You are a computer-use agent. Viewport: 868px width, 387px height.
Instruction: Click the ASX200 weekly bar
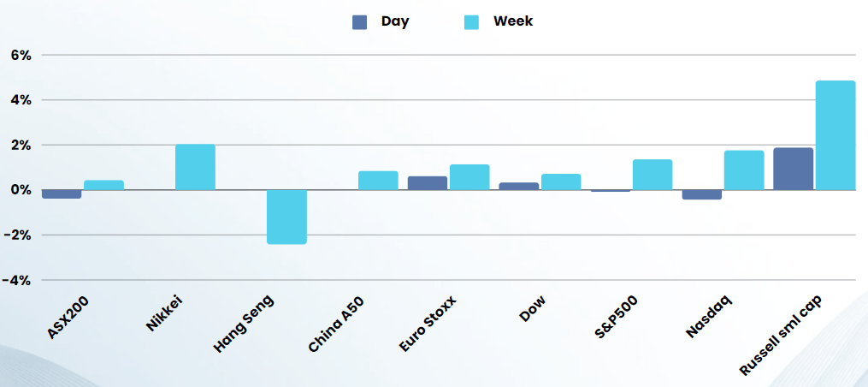103,185
